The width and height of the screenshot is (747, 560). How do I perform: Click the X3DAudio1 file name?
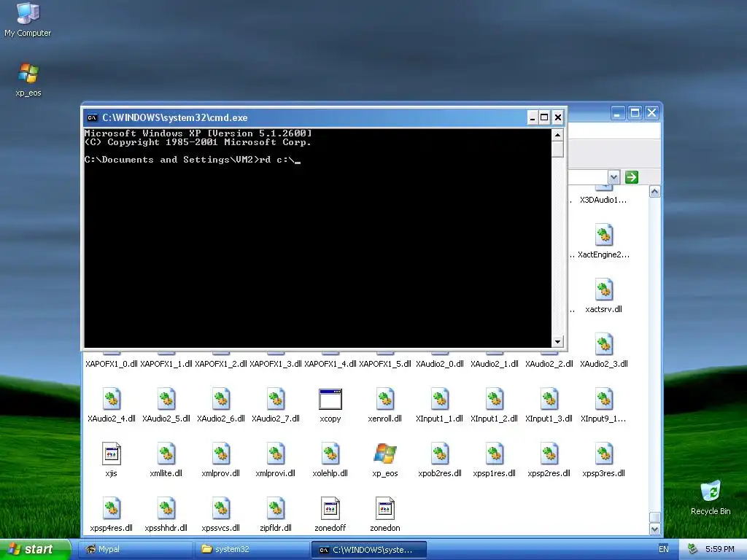(603, 200)
